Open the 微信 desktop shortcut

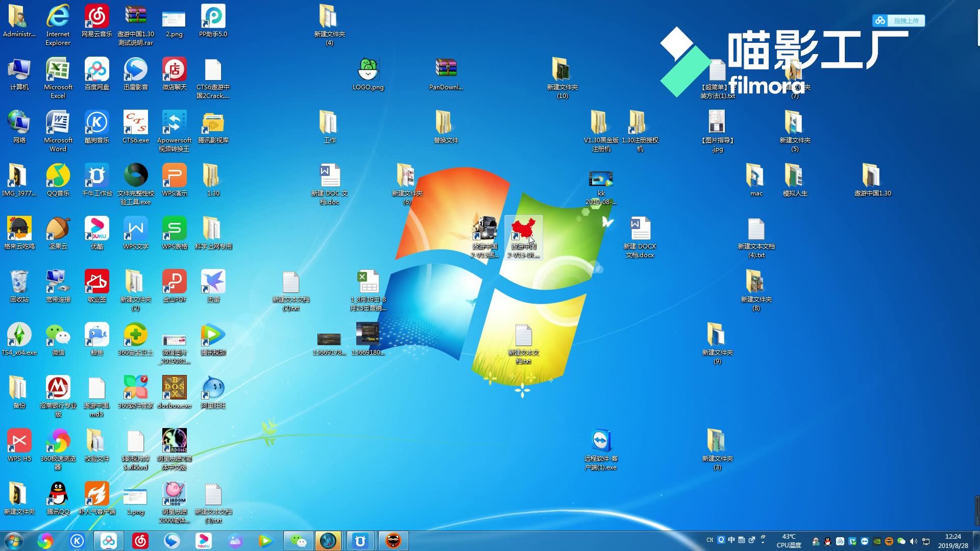tap(58, 339)
